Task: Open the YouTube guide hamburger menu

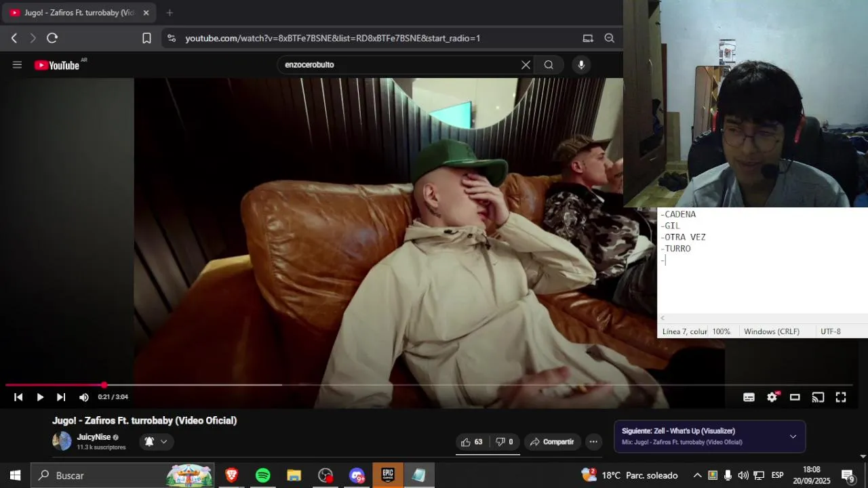Action: 17,65
